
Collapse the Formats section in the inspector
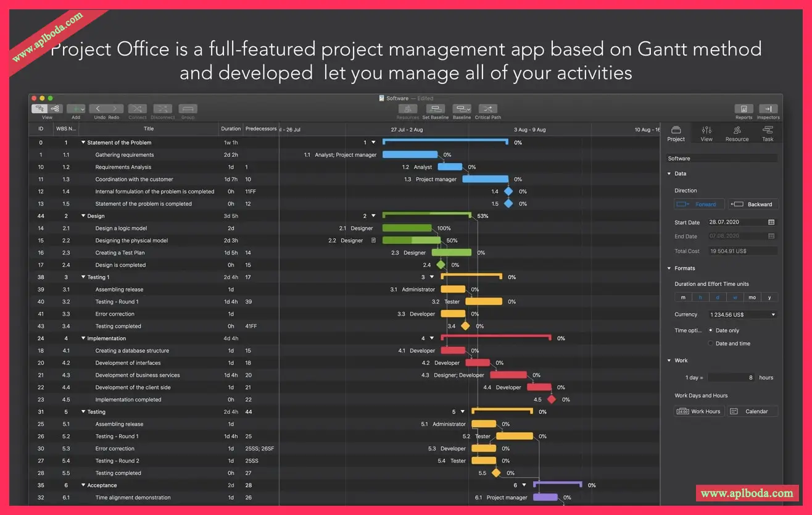click(x=669, y=268)
